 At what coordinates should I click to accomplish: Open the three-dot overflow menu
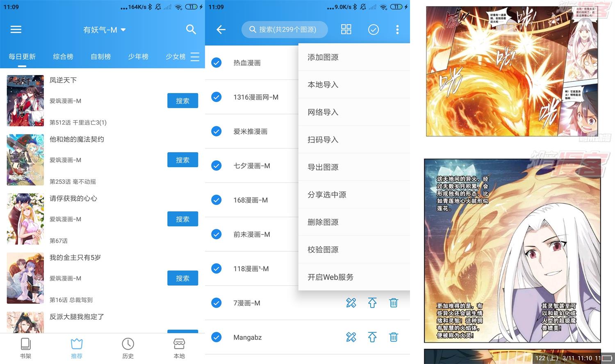pos(397,30)
